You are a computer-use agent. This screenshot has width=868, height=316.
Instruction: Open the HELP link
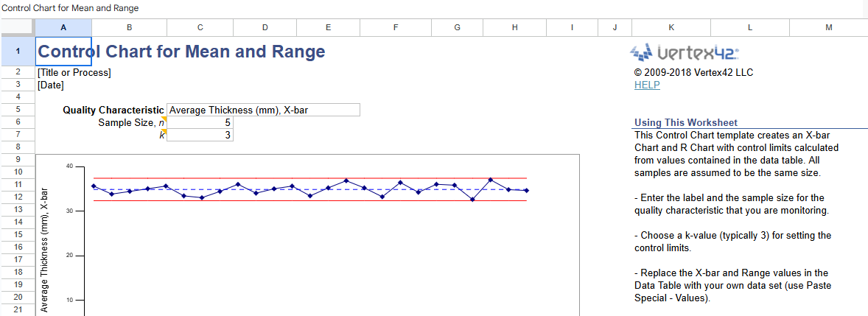[647, 85]
